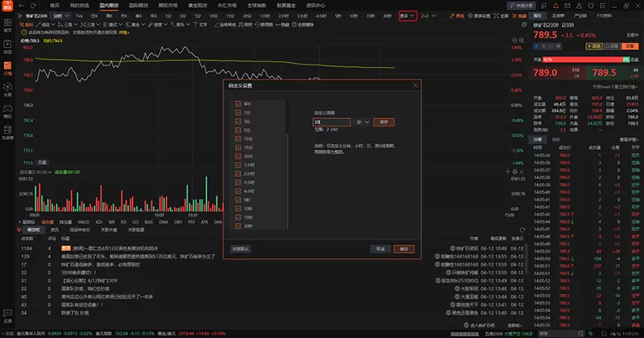Expand the 2×2 layout dropdown
Viewport: 644px width, 338px height.
point(427,15)
